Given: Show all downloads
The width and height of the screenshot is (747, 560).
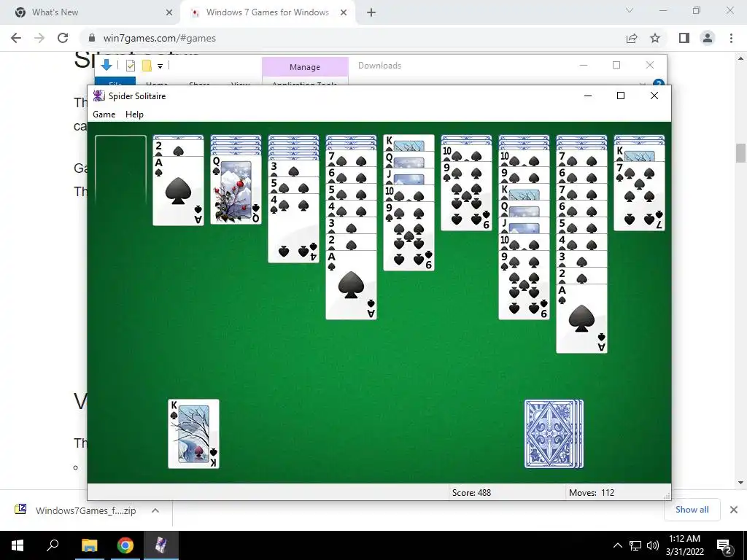Looking at the screenshot, I should [692, 510].
